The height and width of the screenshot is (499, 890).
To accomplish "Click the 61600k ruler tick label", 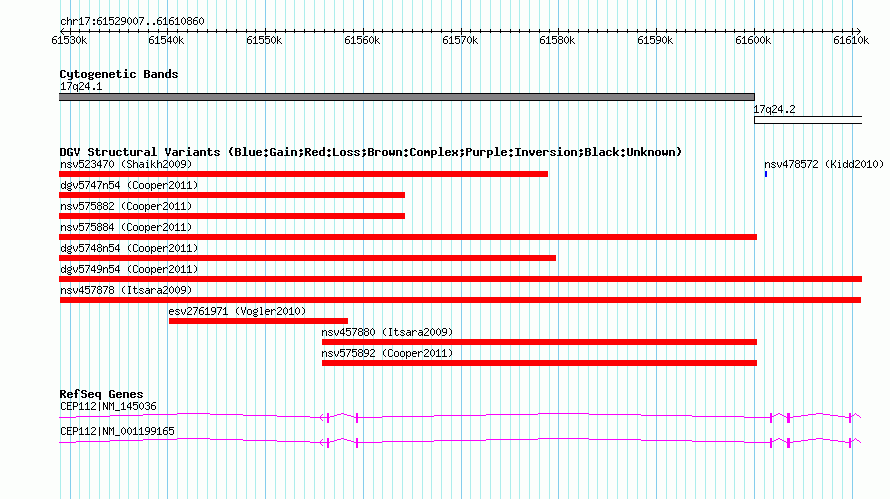I will 753,40.
